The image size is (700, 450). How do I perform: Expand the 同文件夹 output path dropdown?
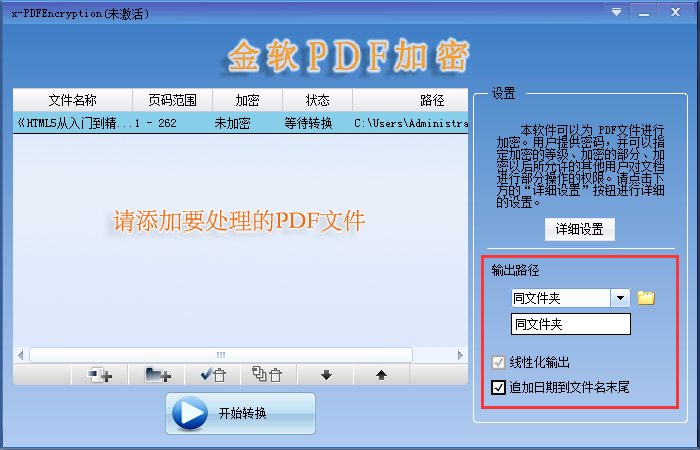pos(620,298)
